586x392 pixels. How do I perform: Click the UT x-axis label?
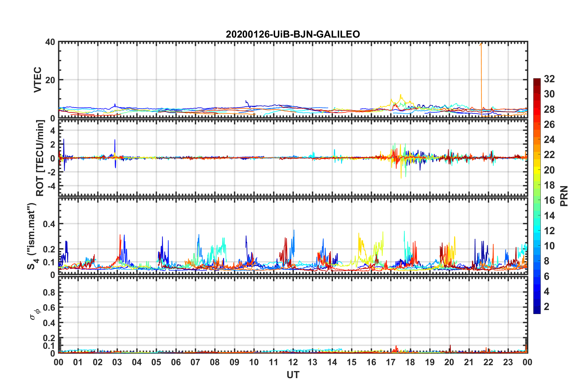pos(293,375)
